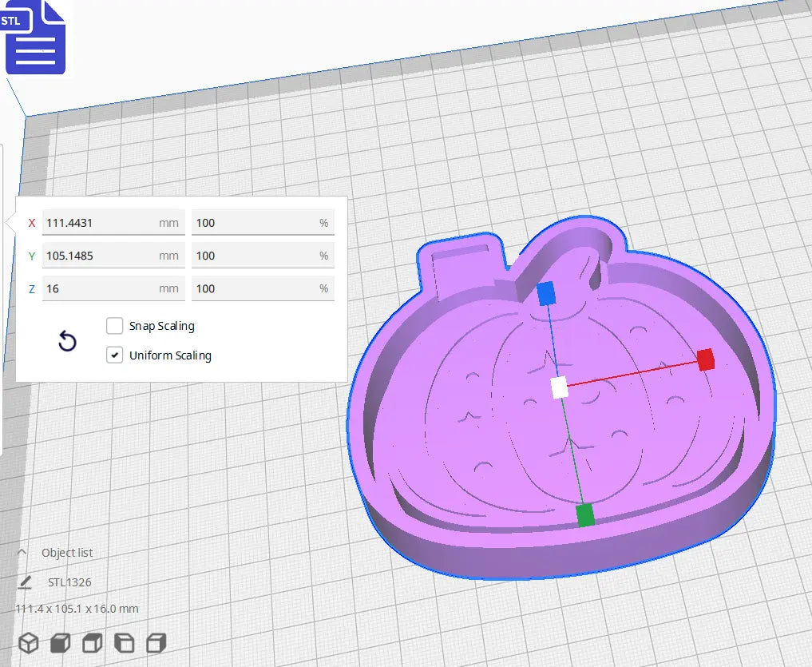Image resolution: width=812 pixels, height=667 pixels.
Task: Click the pencil icon next to STL1326
Action: 25,582
